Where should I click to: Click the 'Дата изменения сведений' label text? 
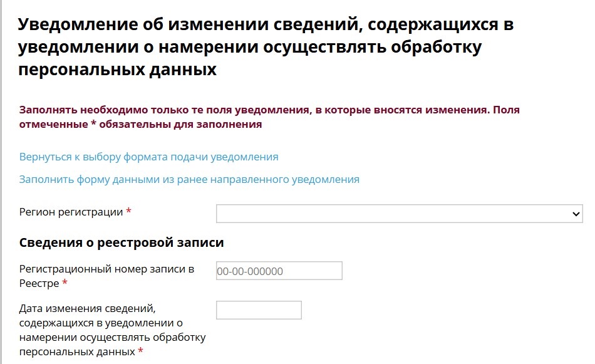[86, 308]
